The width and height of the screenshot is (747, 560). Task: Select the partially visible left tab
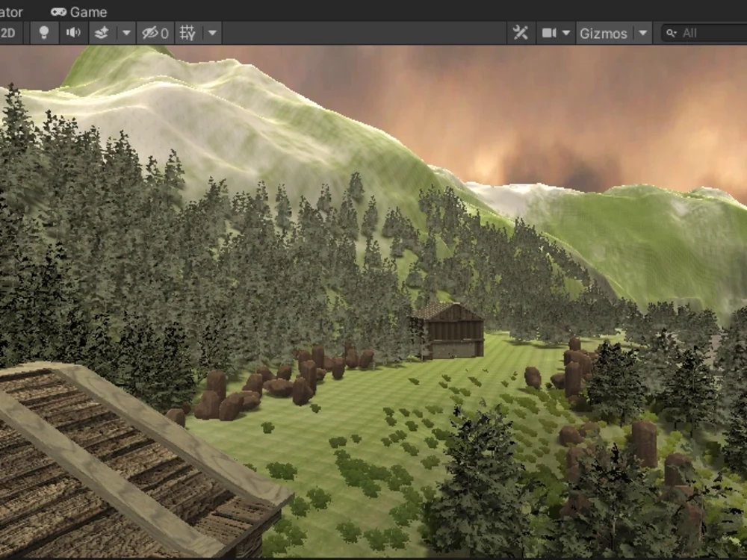9,11
